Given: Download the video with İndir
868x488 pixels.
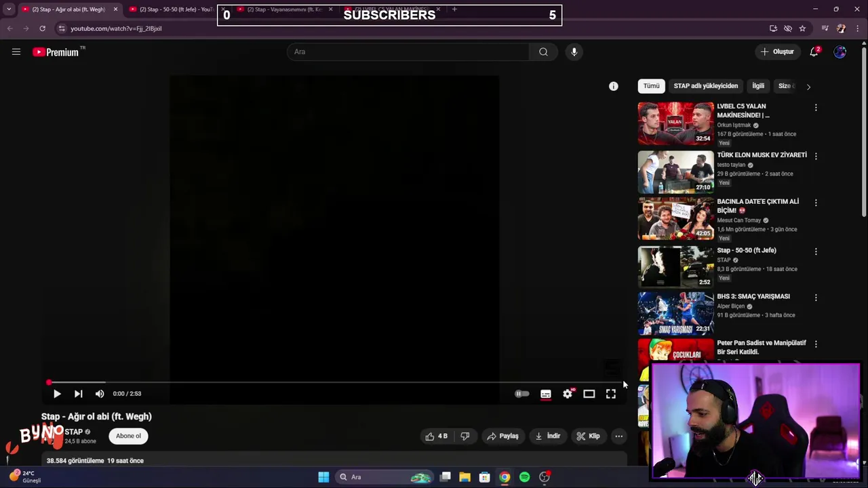Looking at the screenshot, I should point(548,436).
